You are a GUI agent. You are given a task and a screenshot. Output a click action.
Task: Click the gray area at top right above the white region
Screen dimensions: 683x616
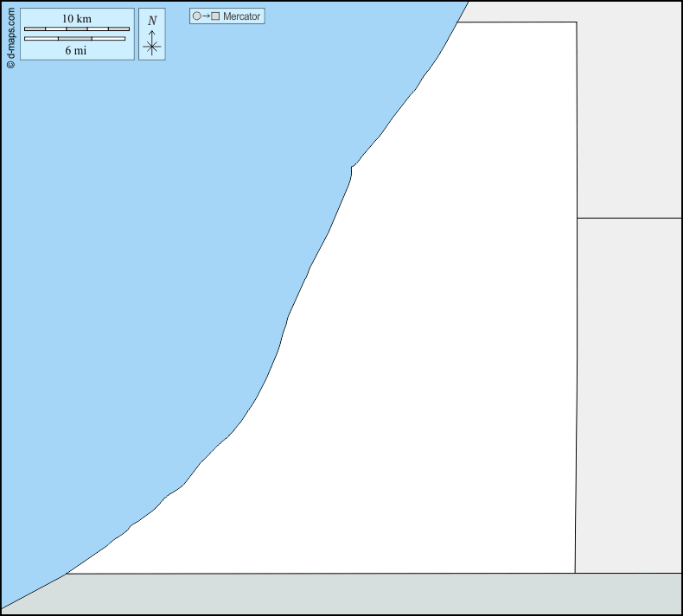coord(519,10)
